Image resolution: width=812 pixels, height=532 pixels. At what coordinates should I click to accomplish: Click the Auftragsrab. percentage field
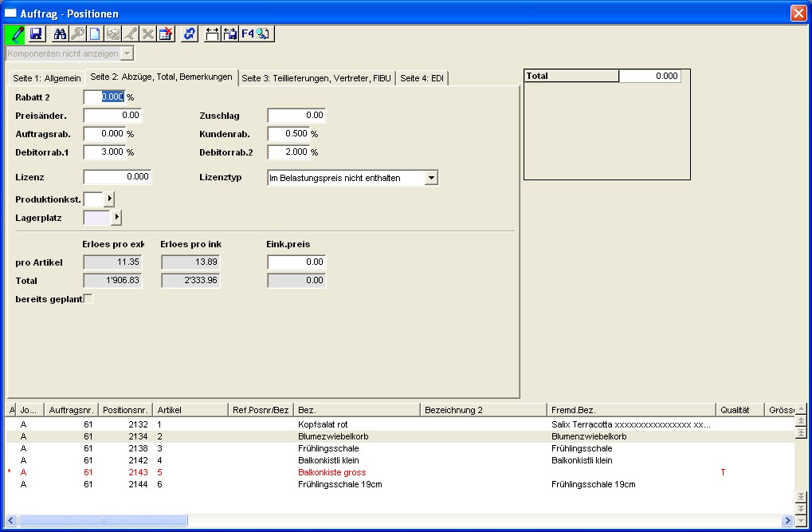[x=104, y=134]
